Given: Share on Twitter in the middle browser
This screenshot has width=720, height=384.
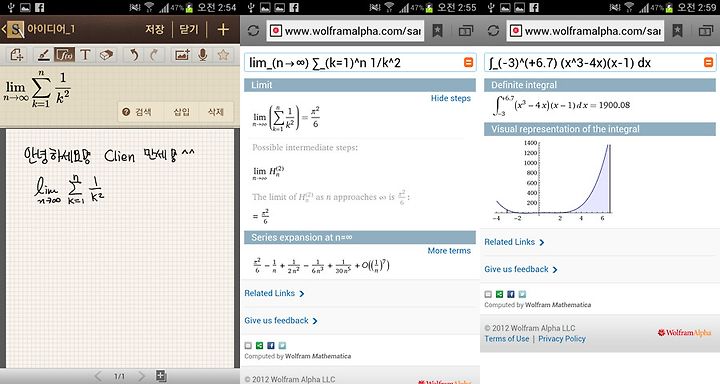Looking at the screenshot, I should [282, 345].
